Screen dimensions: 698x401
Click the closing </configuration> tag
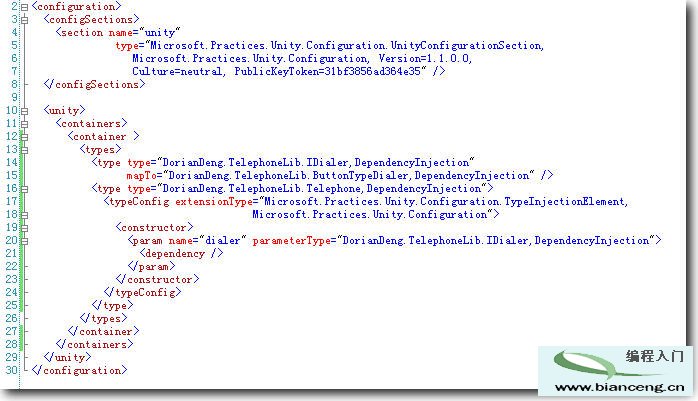(79, 370)
